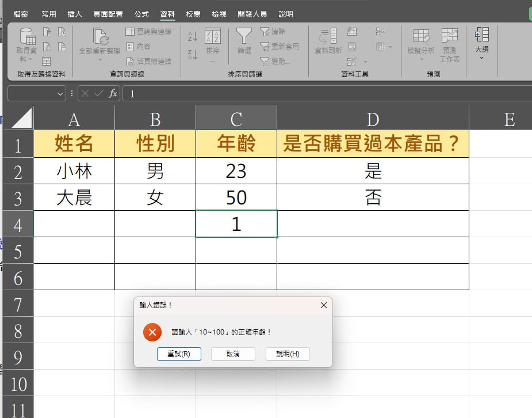532x418 pixels.
Task: Click the Data Model icon
Action: tap(380, 47)
